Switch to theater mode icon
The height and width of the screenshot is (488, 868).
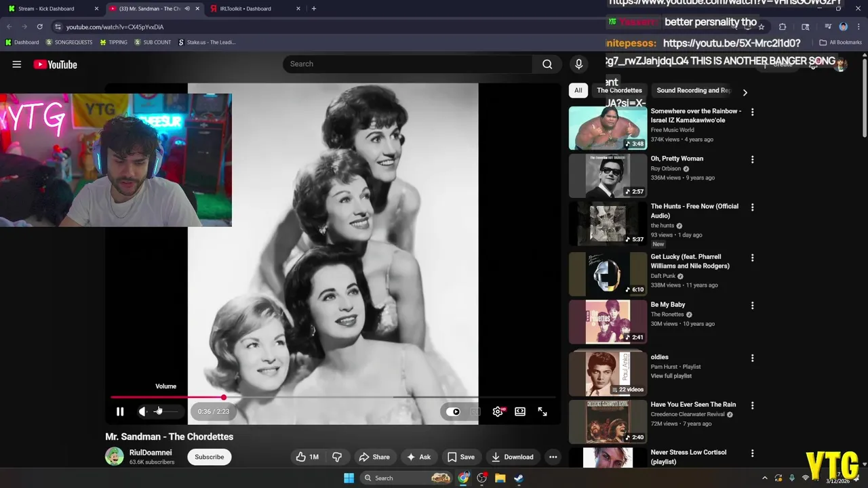click(520, 411)
